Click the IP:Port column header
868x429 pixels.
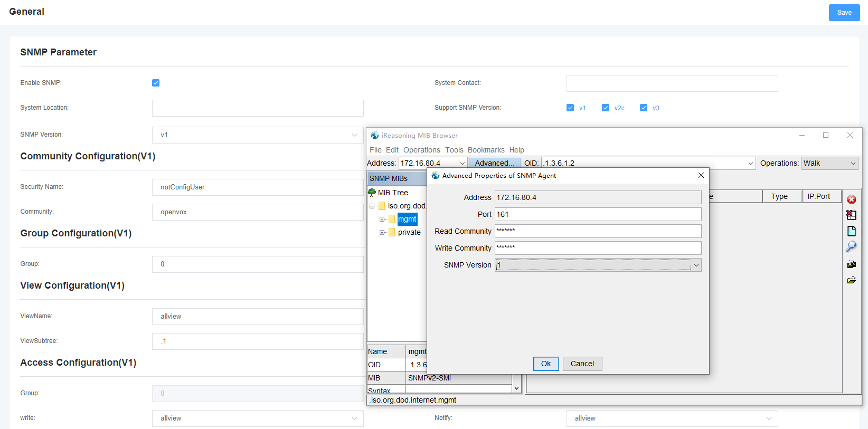tap(822, 196)
